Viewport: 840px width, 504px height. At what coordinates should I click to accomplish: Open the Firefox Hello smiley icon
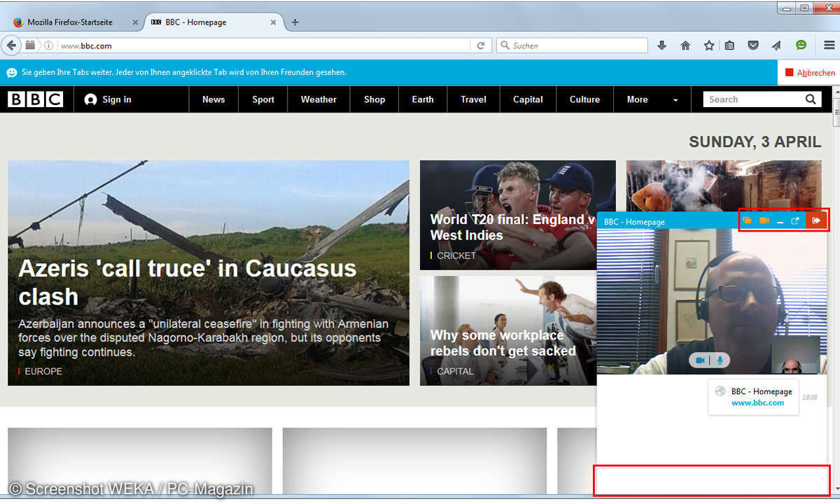801,45
